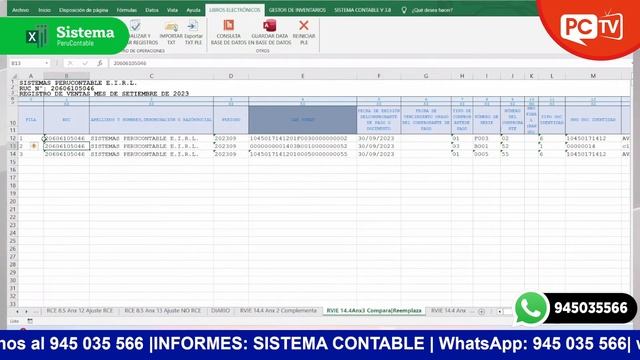This screenshot has height=360, width=640.
Task: Click periodo 202309 in row 14
Action: click(x=231, y=154)
